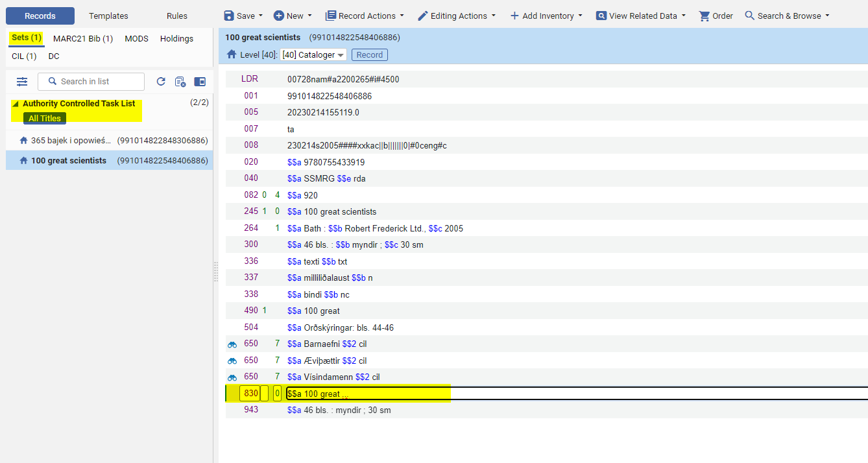Select the 100 great scientists record row

click(x=110, y=160)
